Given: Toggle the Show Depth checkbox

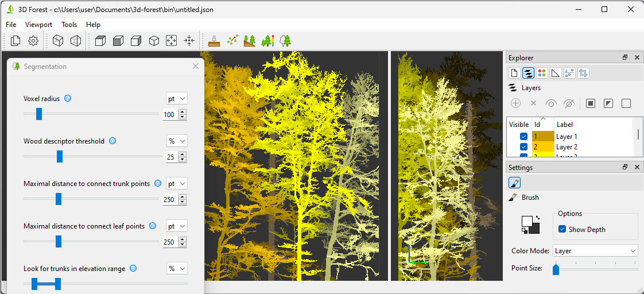Looking at the screenshot, I should pos(562,229).
